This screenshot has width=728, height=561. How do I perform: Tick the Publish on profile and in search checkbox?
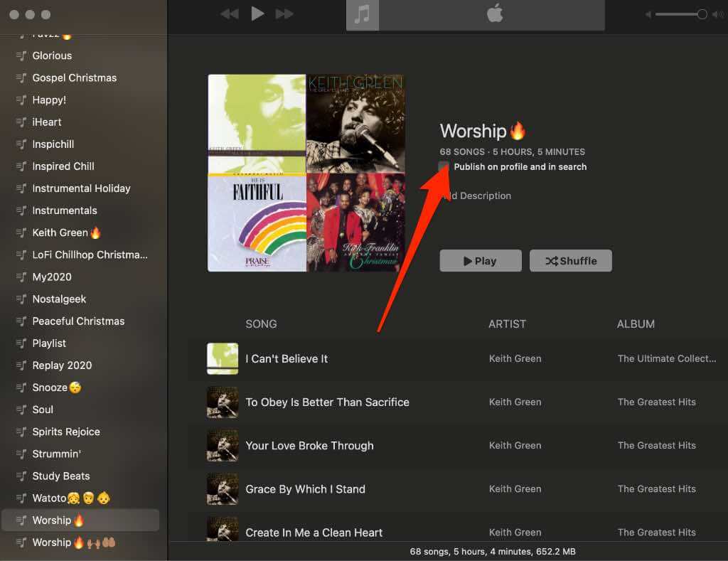[x=444, y=166]
